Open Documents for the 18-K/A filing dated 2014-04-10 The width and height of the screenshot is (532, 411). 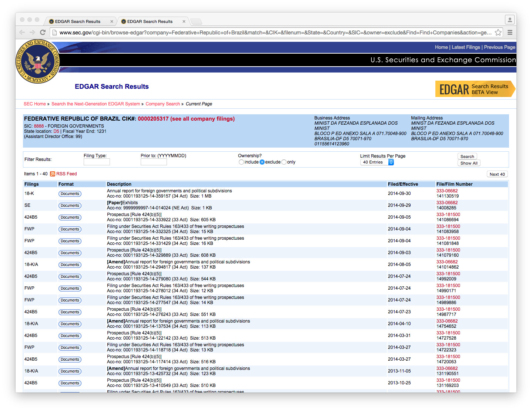70,324
